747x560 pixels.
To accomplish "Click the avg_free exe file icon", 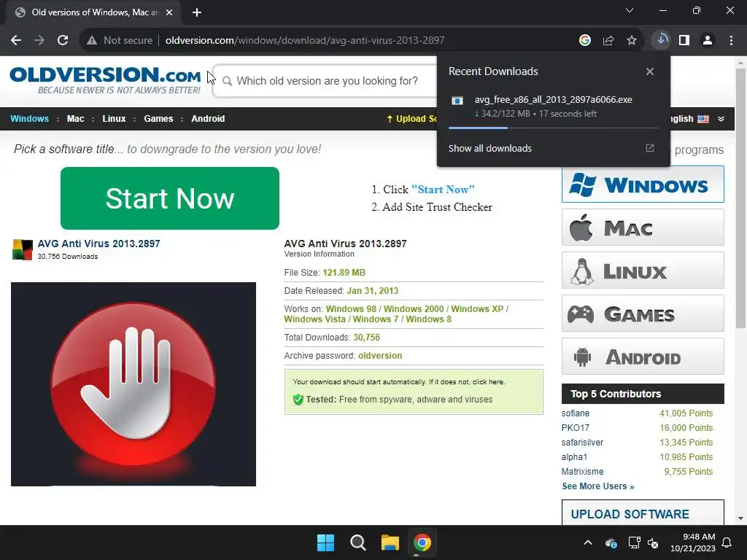I will 457,101.
